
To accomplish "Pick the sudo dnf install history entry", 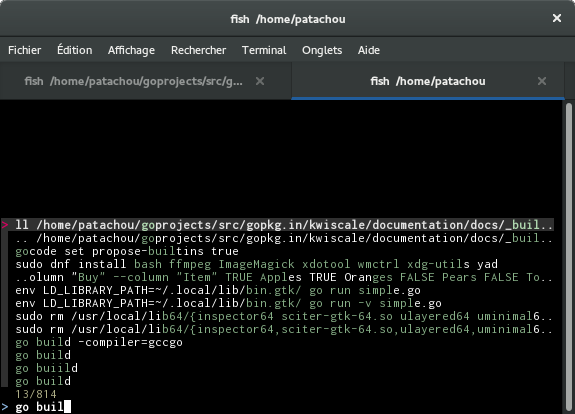I will point(256,264).
